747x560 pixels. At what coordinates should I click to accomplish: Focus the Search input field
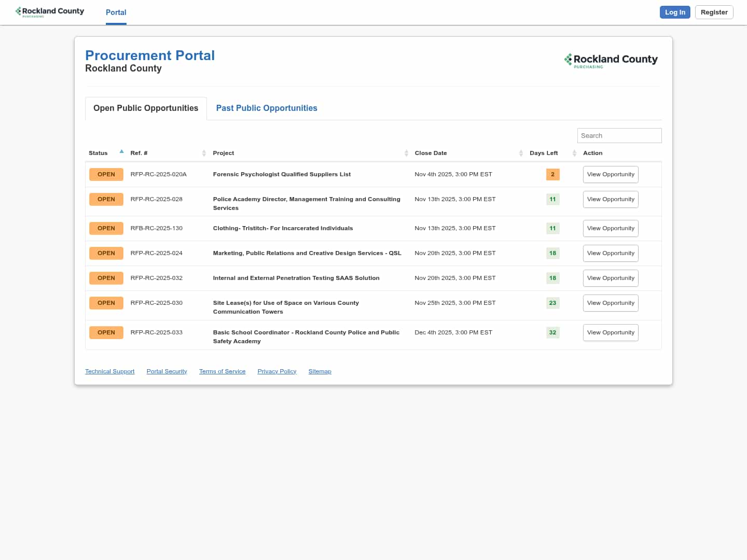point(619,135)
